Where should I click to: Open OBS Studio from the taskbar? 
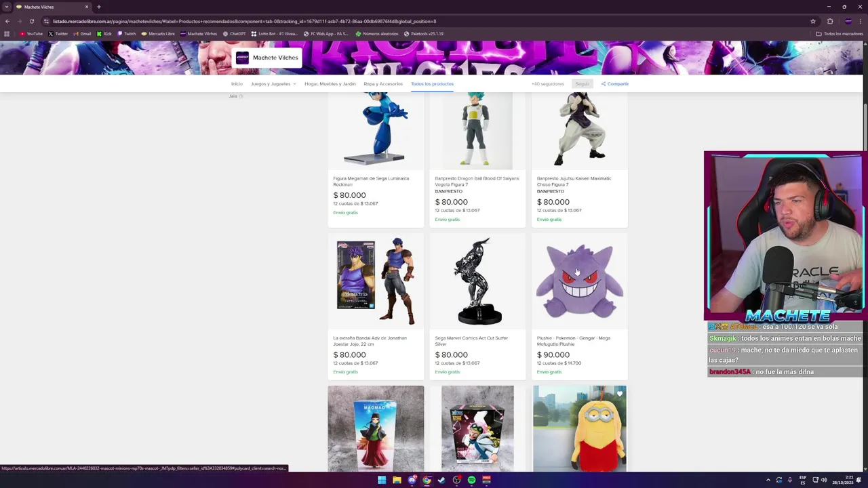point(456,480)
